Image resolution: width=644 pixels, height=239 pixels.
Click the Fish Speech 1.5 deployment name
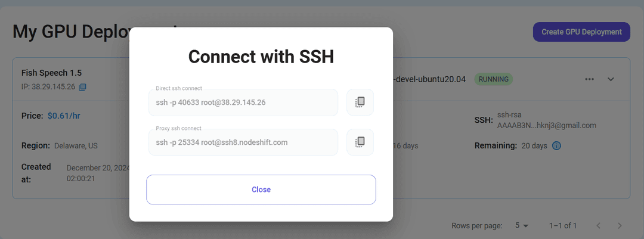tap(51, 73)
